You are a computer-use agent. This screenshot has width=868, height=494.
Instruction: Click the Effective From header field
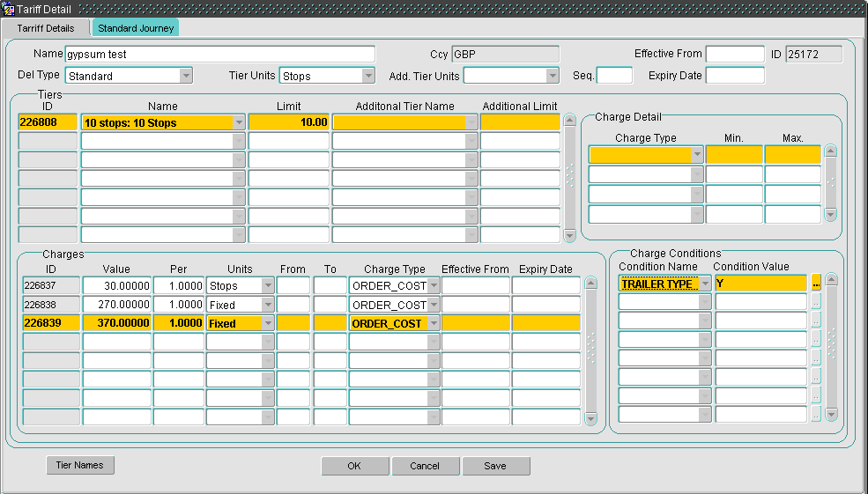click(x=735, y=55)
